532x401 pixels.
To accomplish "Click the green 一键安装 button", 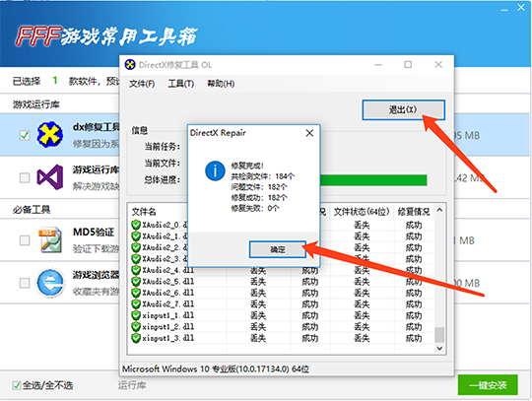I will tap(488, 385).
